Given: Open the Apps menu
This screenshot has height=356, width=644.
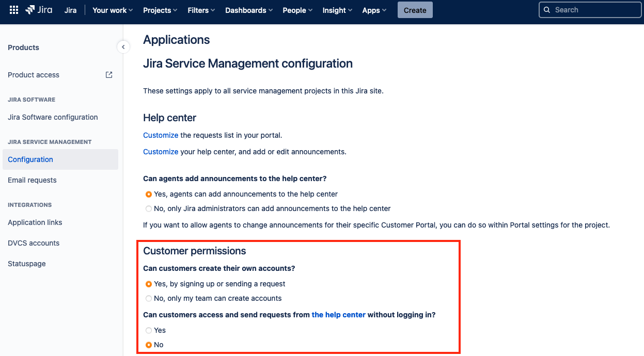Looking at the screenshot, I should coord(374,10).
